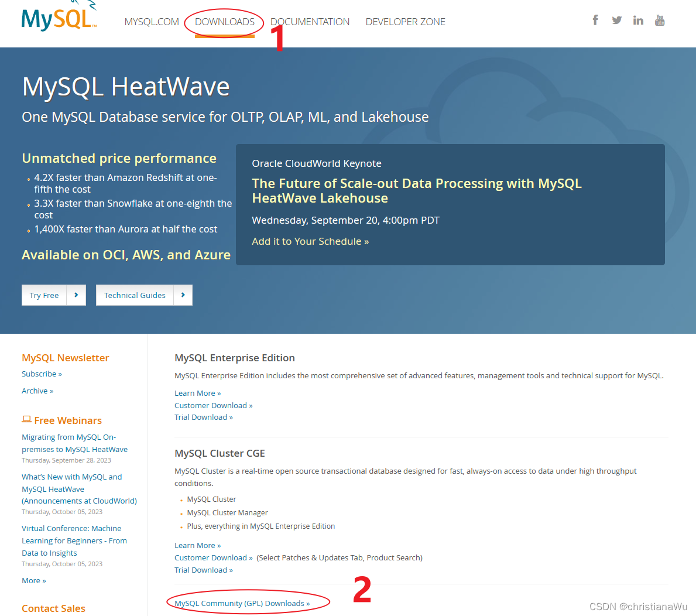Click Trial Download under Enterprise Edition
This screenshot has width=696, height=616.
(203, 417)
